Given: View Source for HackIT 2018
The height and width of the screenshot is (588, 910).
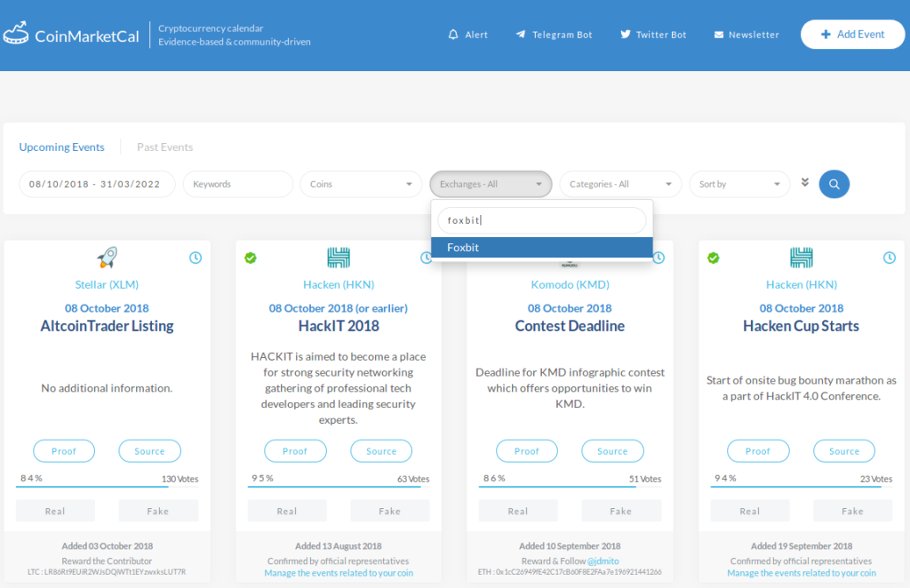Looking at the screenshot, I should tap(381, 451).
